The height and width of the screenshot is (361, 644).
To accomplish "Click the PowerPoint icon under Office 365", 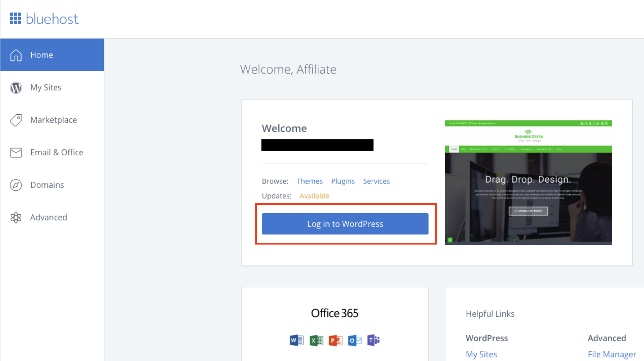I will pyautogui.click(x=335, y=340).
